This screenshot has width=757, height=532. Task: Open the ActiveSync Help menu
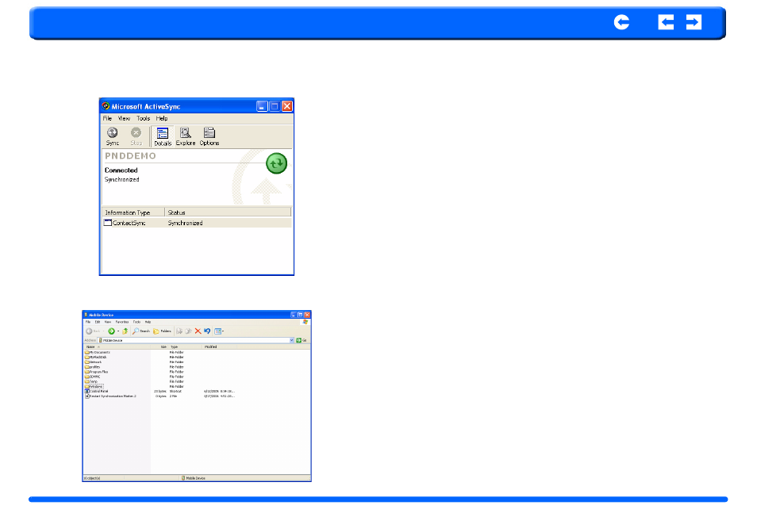(x=162, y=118)
